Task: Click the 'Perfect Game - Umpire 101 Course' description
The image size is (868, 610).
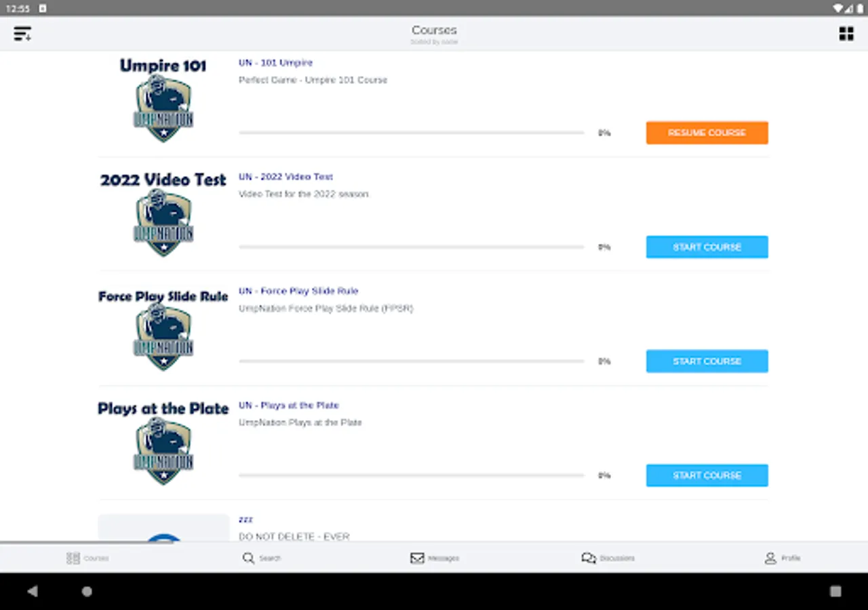Action: click(x=313, y=80)
